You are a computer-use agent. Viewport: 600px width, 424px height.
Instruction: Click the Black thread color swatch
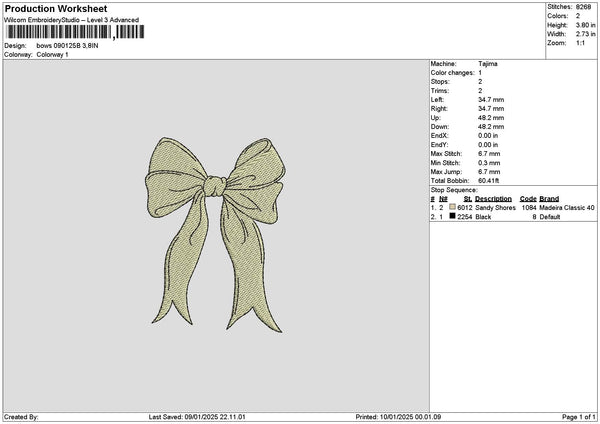click(x=453, y=216)
